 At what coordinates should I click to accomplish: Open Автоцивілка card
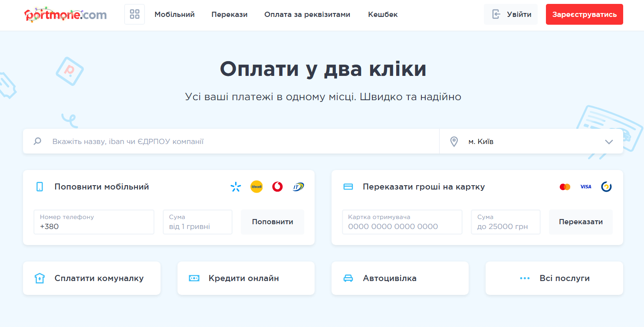pyautogui.click(x=400, y=278)
